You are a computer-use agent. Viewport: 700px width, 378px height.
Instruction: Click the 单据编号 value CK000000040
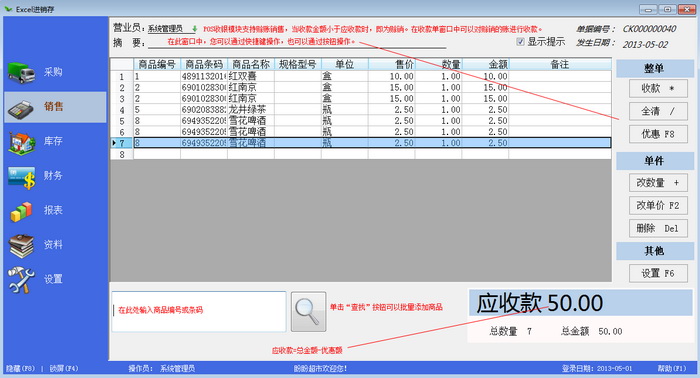[x=649, y=29]
